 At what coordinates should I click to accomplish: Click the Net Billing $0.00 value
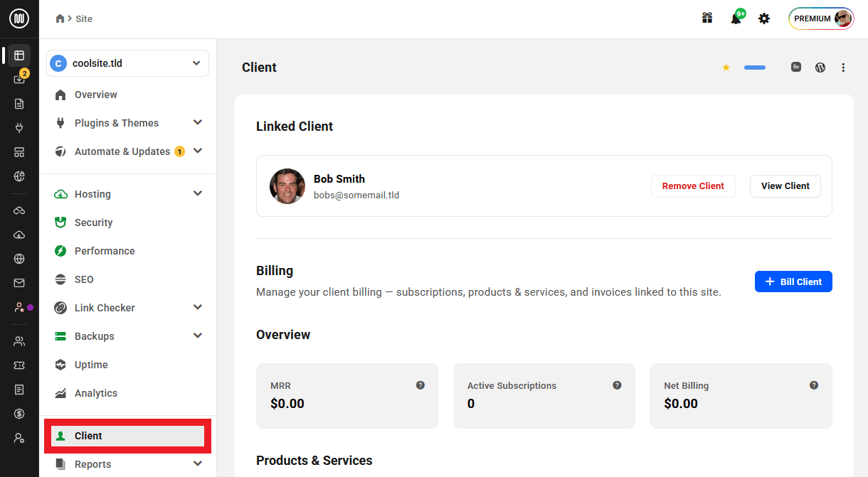coord(681,404)
